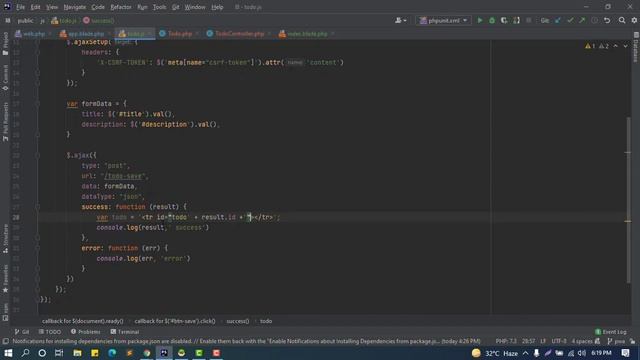
Task: Open the Problems tool window
Action: (86, 332)
